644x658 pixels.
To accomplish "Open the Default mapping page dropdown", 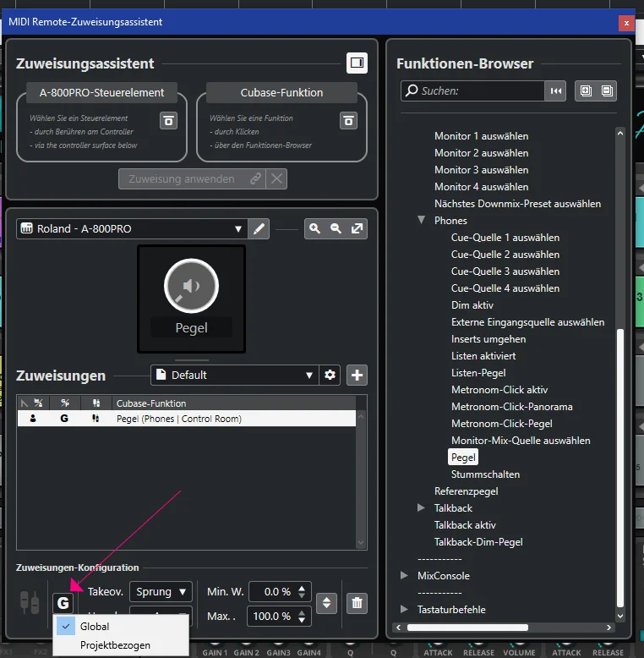I will (x=235, y=376).
